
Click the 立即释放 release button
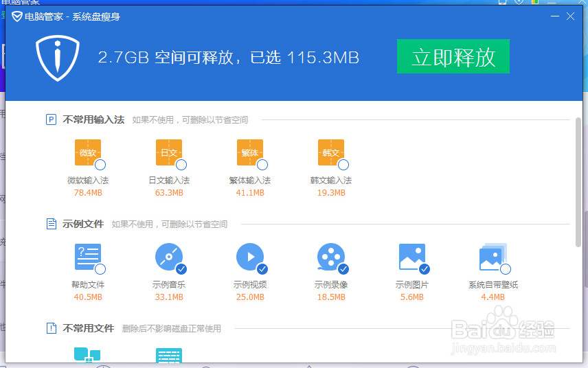453,56
